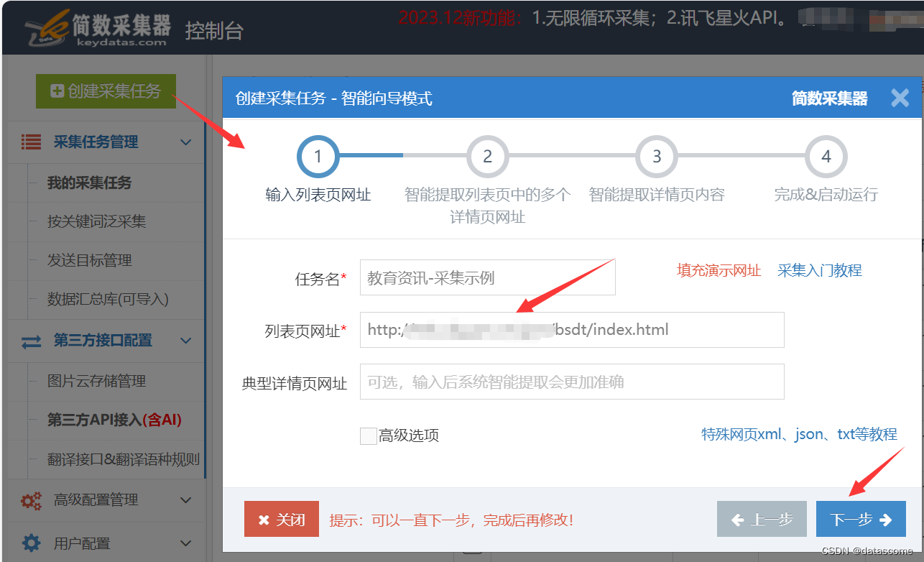
Task: Collapse the 采集任务管理 section chevron
Action: [185, 142]
